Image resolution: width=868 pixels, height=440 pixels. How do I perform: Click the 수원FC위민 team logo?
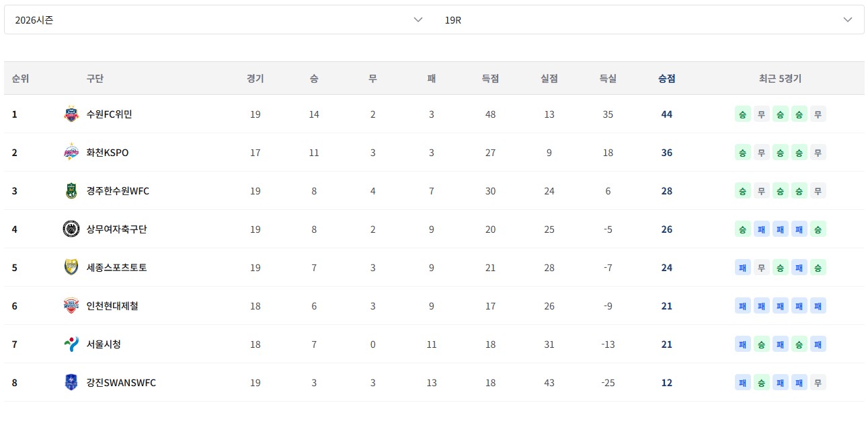pyautogui.click(x=71, y=114)
